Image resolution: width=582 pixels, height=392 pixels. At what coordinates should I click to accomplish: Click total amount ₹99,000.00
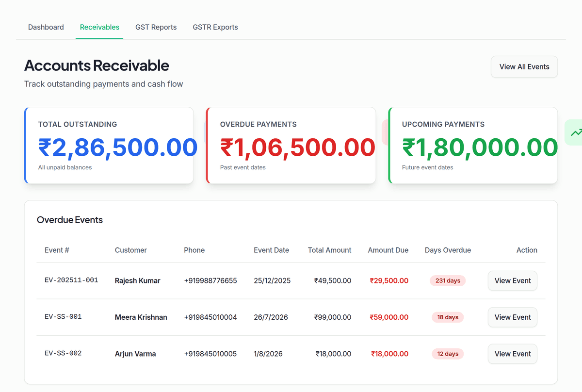333,317
